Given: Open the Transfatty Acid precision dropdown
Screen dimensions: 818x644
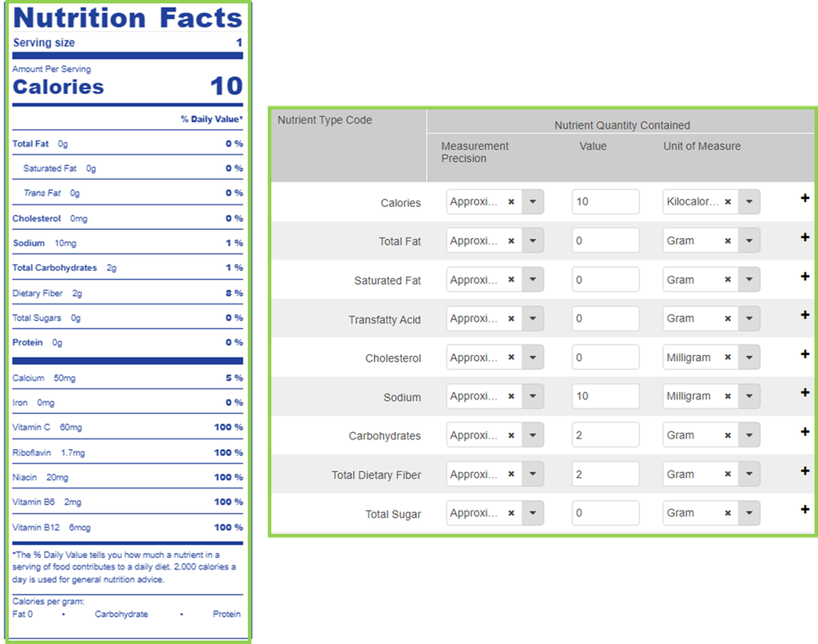Looking at the screenshot, I should pos(532,318).
